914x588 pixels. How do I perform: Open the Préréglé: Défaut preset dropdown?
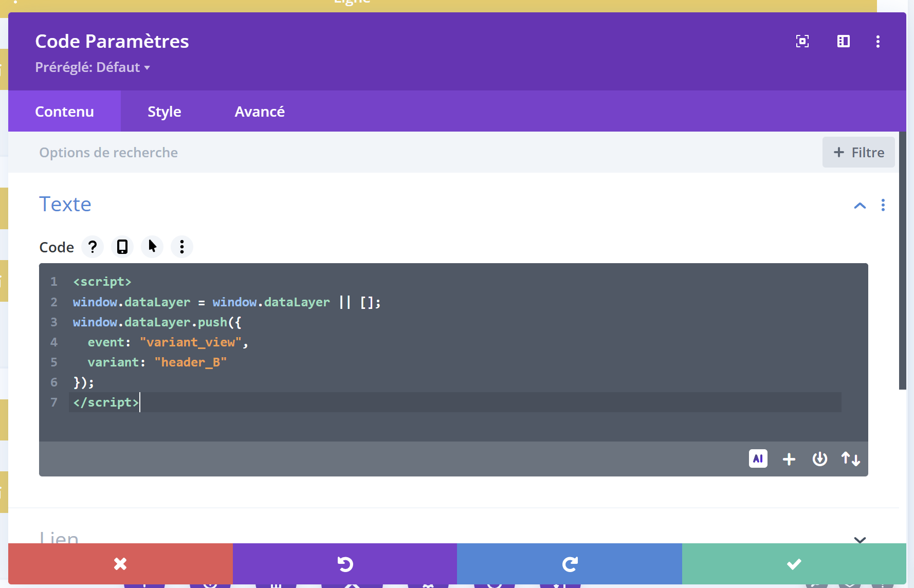point(93,67)
